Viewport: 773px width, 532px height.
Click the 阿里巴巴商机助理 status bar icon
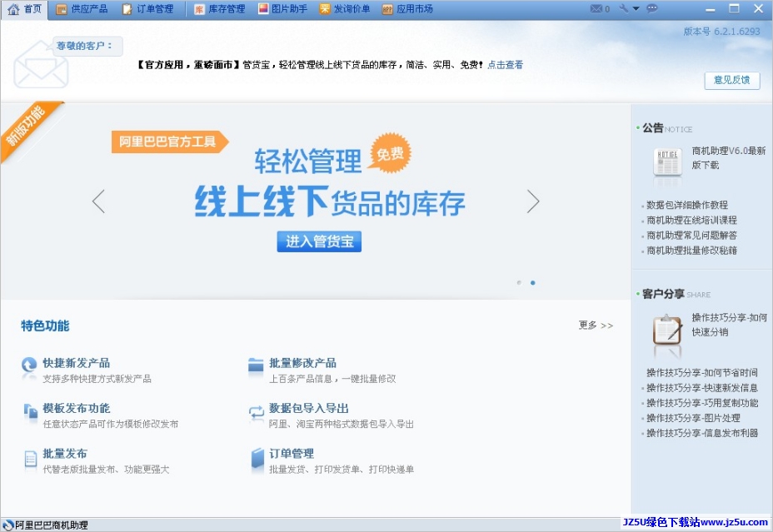(7, 525)
